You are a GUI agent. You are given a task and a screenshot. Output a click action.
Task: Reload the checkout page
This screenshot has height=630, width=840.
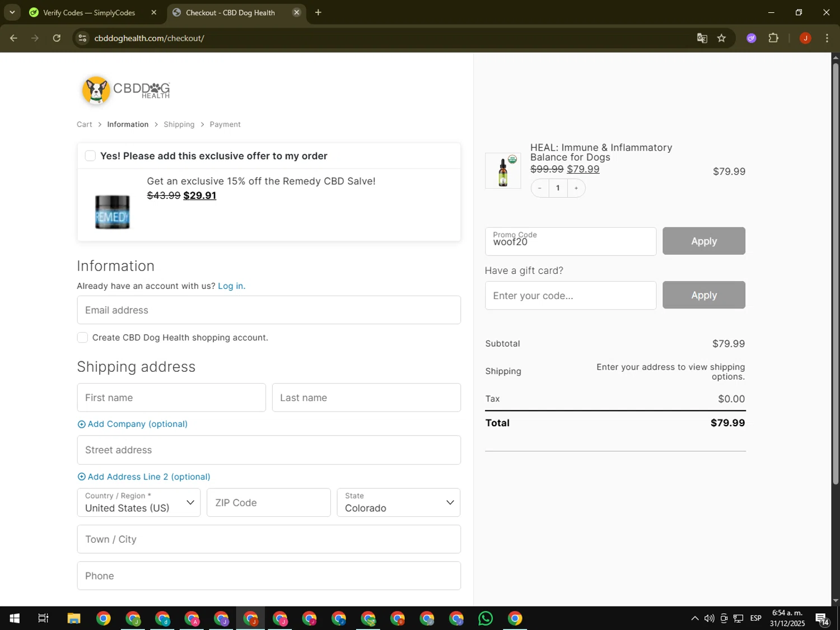tap(57, 38)
